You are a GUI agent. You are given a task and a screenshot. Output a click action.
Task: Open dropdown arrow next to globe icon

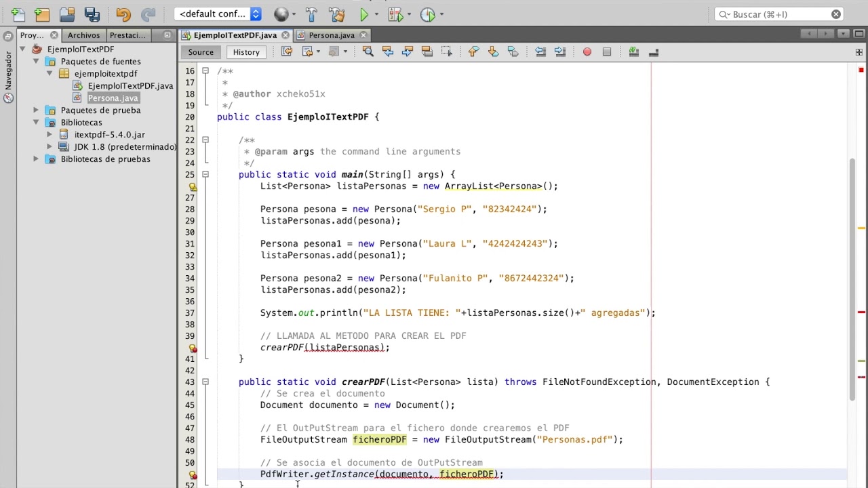tap(294, 15)
